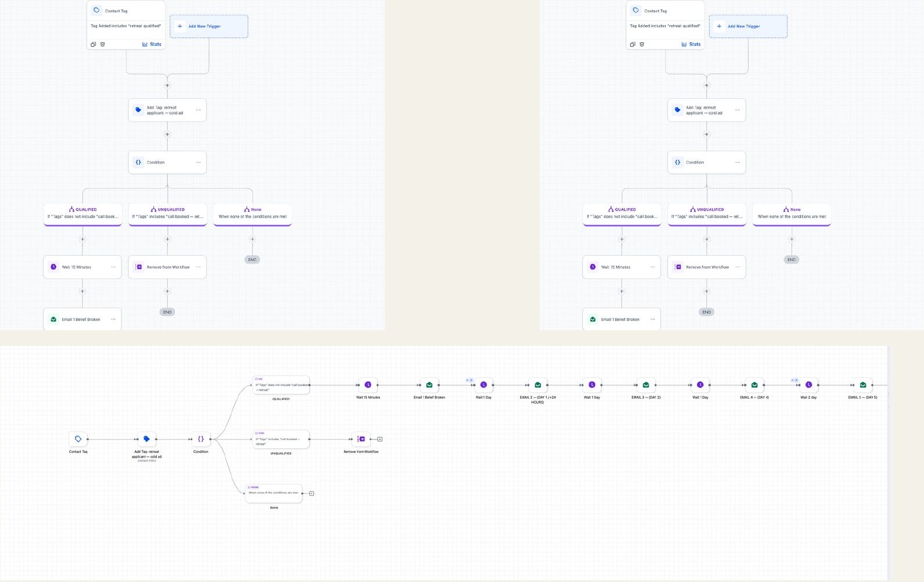
Task: Click None condition card in bottom canvas
Action: pyautogui.click(x=274, y=494)
